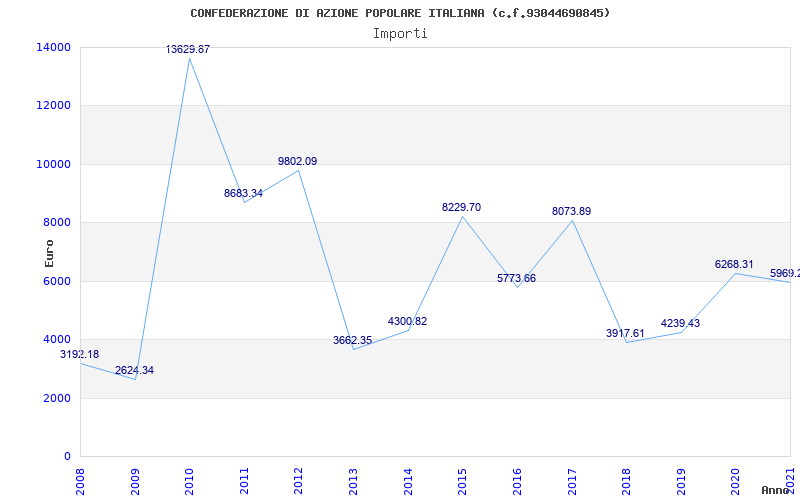The image size is (800, 500).
Task: Click the Euro axis label
Action: [x=49, y=253]
